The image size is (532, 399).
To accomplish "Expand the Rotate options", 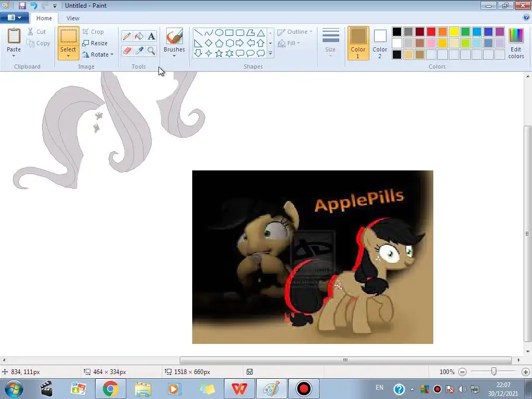I will 112,54.
